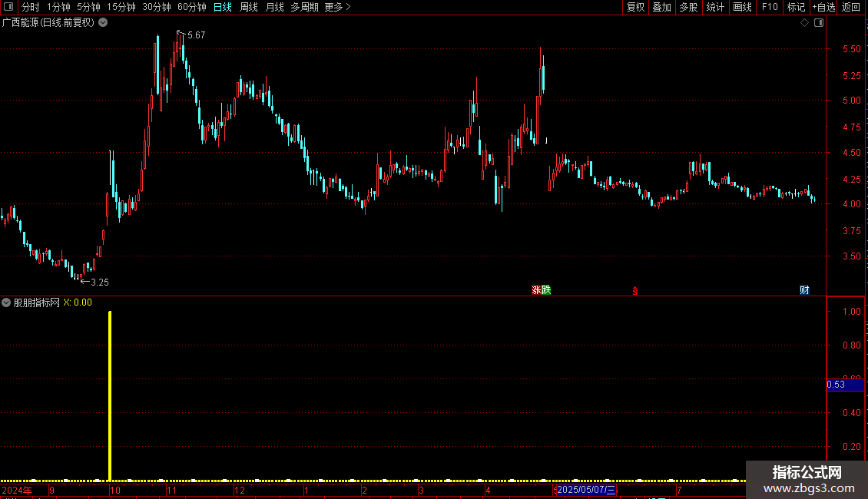
Task: Click month 10 on the time axis
Action: [x=115, y=490]
